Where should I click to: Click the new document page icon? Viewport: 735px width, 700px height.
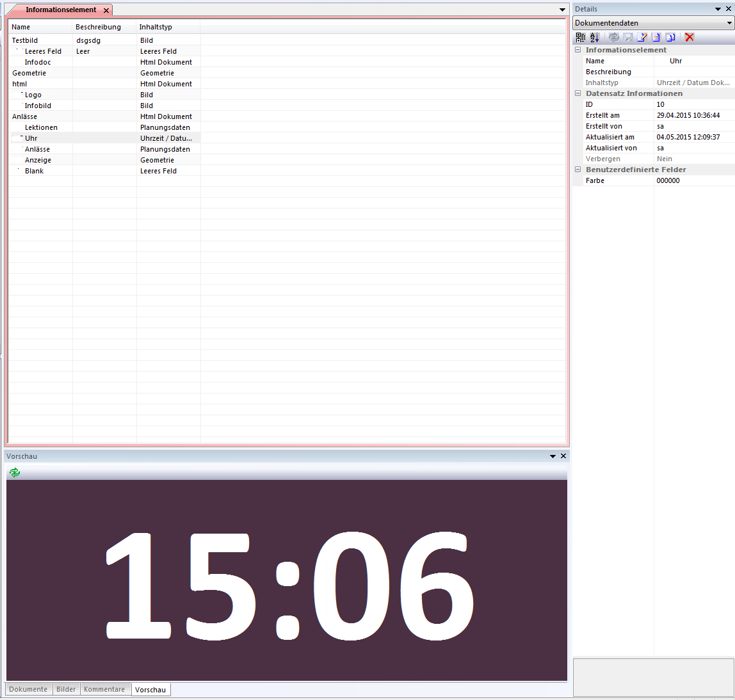(x=656, y=37)
